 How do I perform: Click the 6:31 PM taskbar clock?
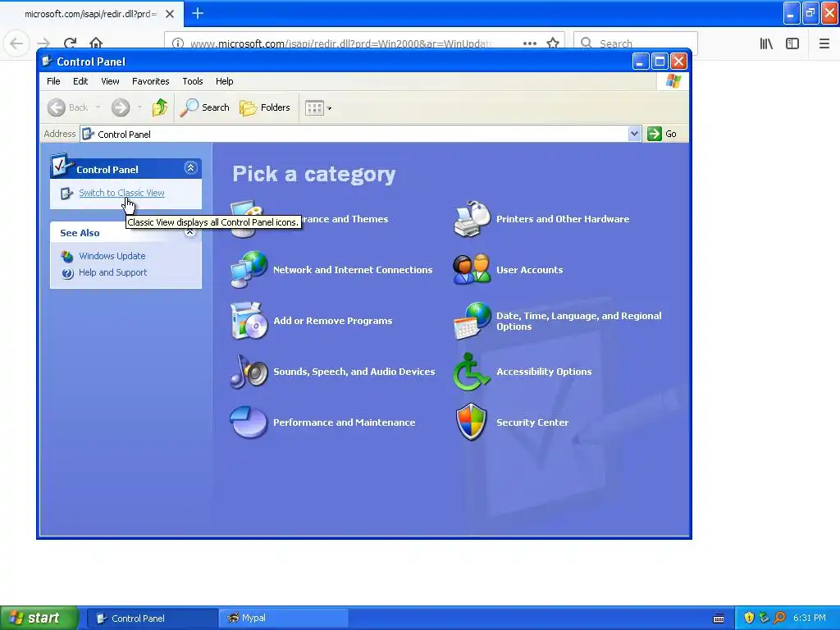810,619
